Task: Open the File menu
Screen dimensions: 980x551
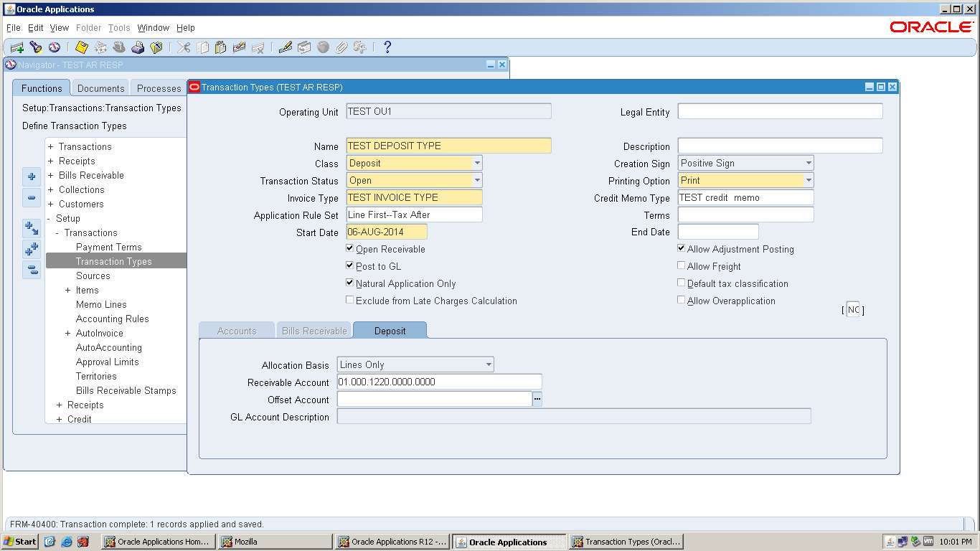Action: 14,27
